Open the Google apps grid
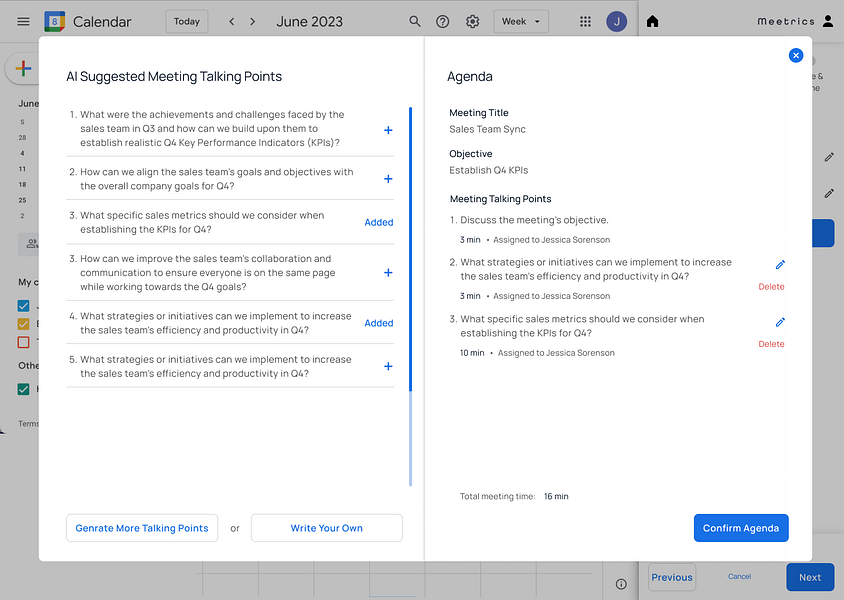Screen dimensions: 844x600 click(x=585, y=22)
